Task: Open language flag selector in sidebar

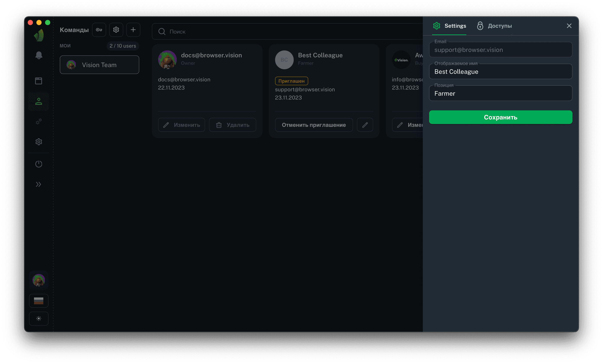Action: (39, 300)
